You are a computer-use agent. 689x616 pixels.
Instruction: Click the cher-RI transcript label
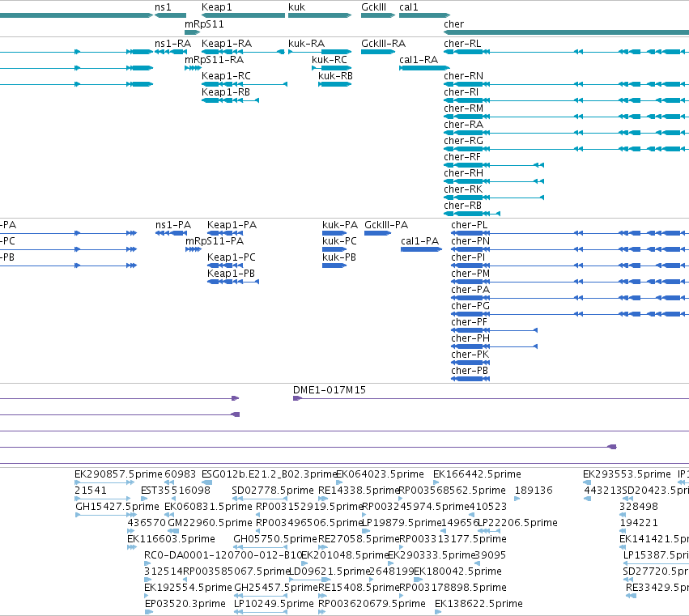(461, 92)
